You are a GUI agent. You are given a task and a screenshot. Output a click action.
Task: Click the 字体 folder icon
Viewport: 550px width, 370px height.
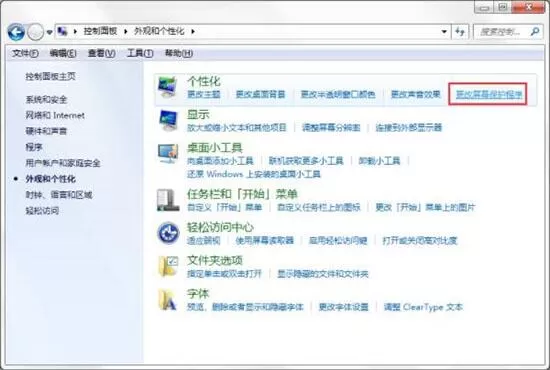point(167,300)
